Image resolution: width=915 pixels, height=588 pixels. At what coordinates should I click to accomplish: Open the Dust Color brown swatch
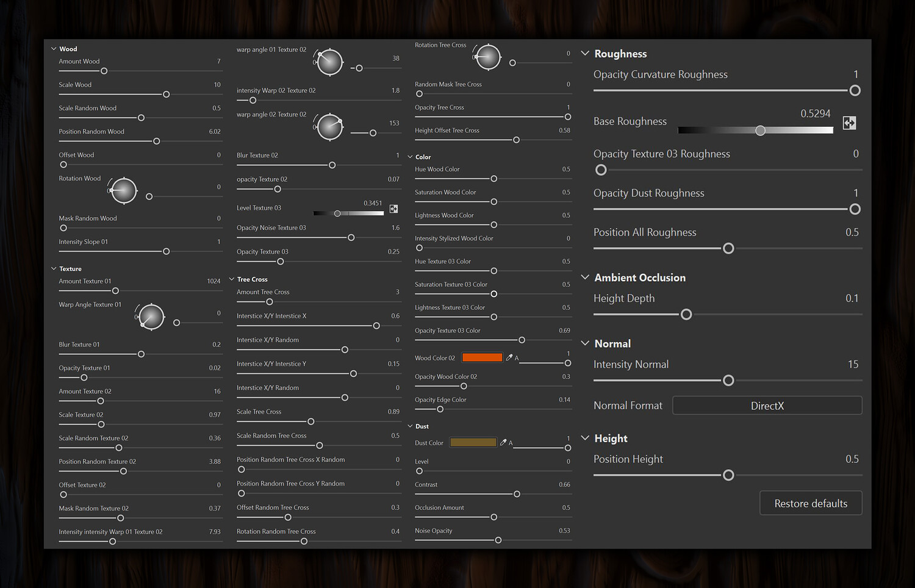click(x=473, y=442)
